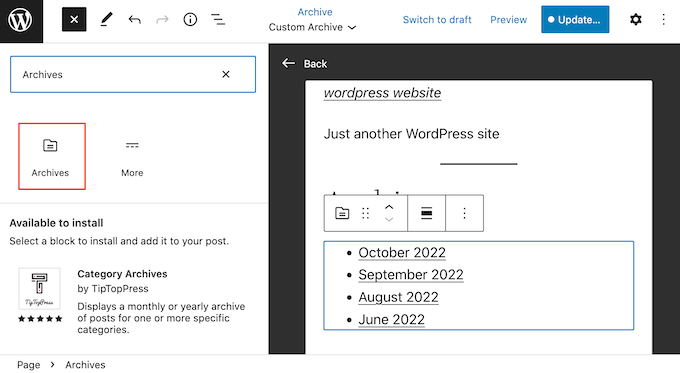Image resolution: width=680 pixels, height=373 pixels.
Task: Open the block alignment options
Action: tap(426, 213)
